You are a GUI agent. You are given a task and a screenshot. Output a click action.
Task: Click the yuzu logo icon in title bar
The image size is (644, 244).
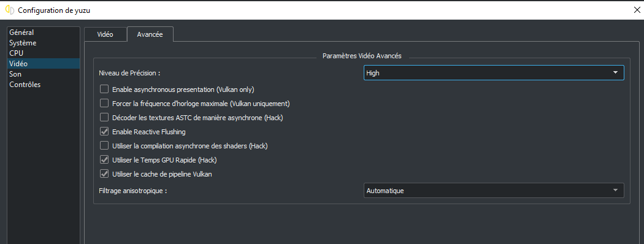pyautogui.click(x=9, y=10)
